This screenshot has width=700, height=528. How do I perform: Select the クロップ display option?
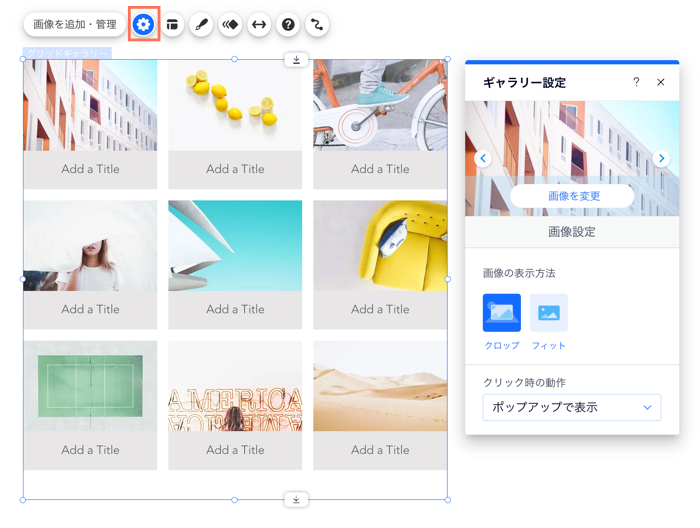(x=502, y=313)
